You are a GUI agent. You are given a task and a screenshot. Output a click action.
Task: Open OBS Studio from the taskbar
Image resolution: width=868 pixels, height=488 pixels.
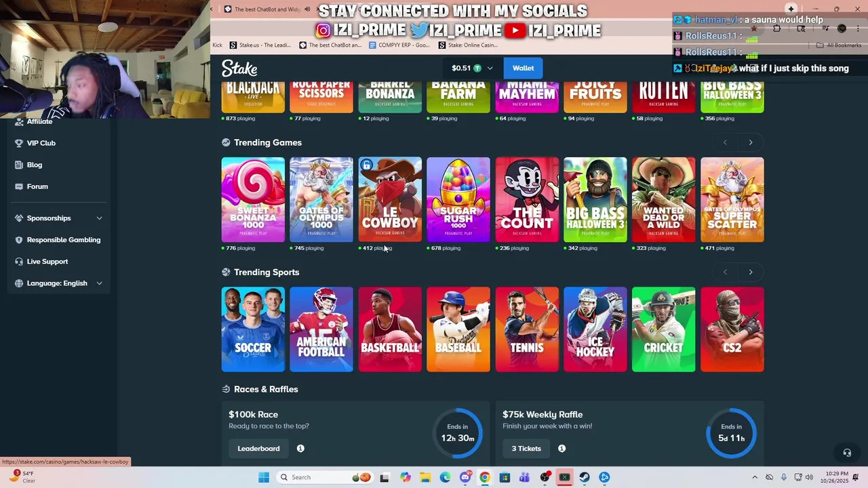pos(545,477)
